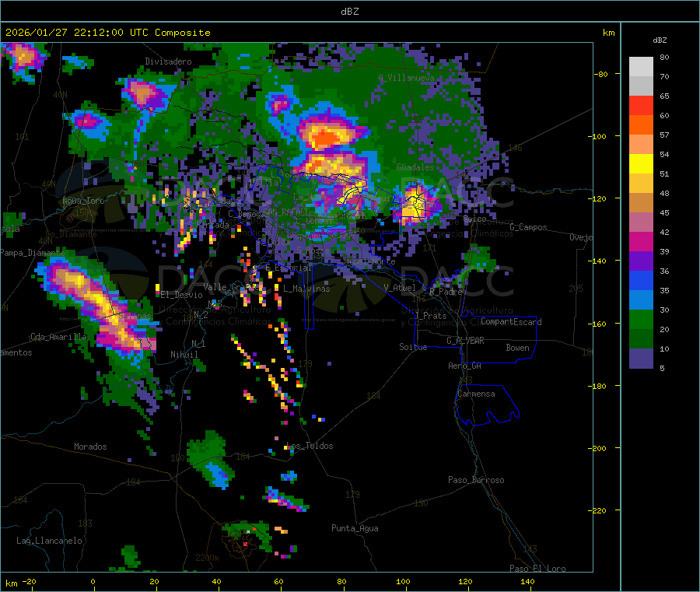Click the 'dBZ' title at the top center

[349, 12]
